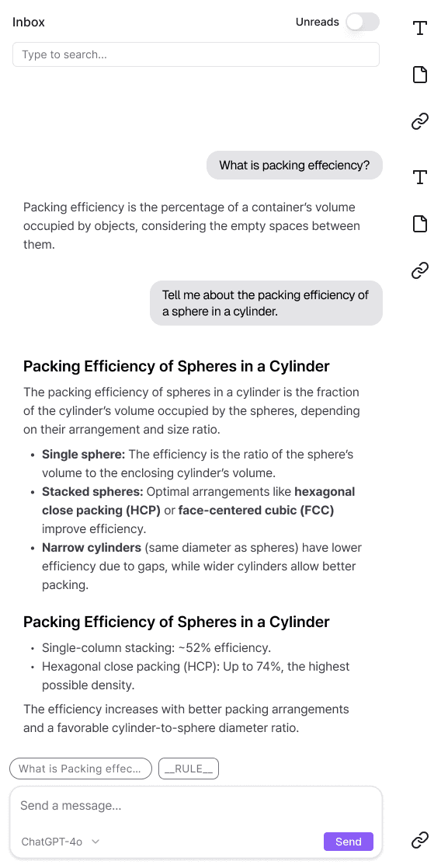Expand the chevron arrow next to ChatGPT-4o
The height and width of the screenshot is (868, 448).
pyautogui.click(x=96, y=842)
